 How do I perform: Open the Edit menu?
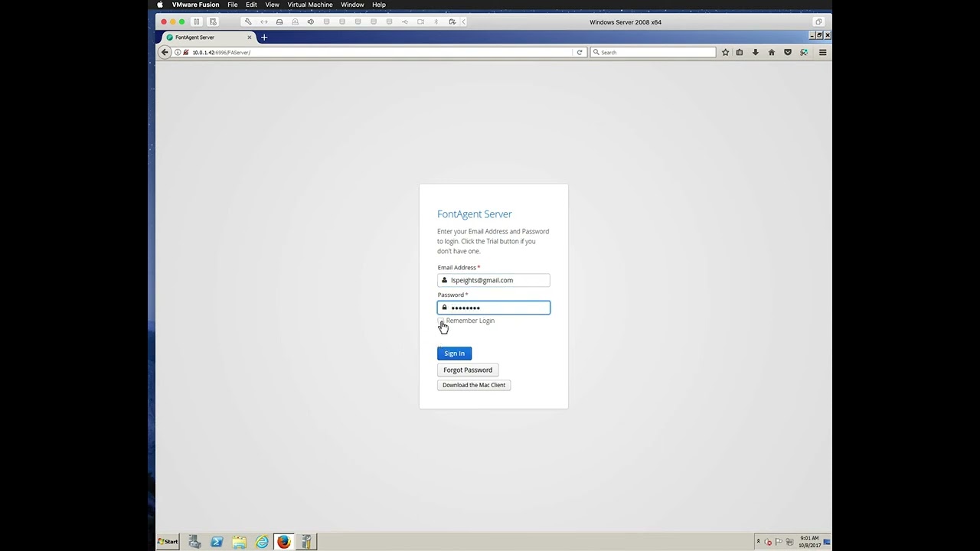[x=251, y=5]
